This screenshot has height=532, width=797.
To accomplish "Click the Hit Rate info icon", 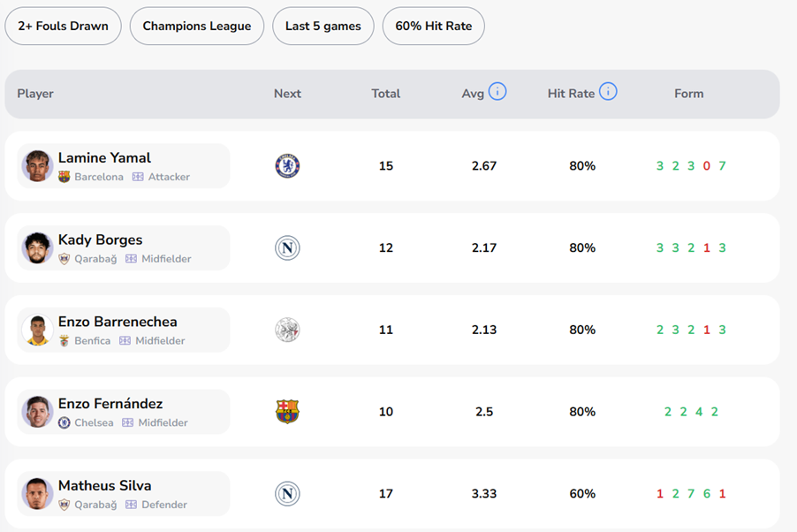I will tap(608, 91).
